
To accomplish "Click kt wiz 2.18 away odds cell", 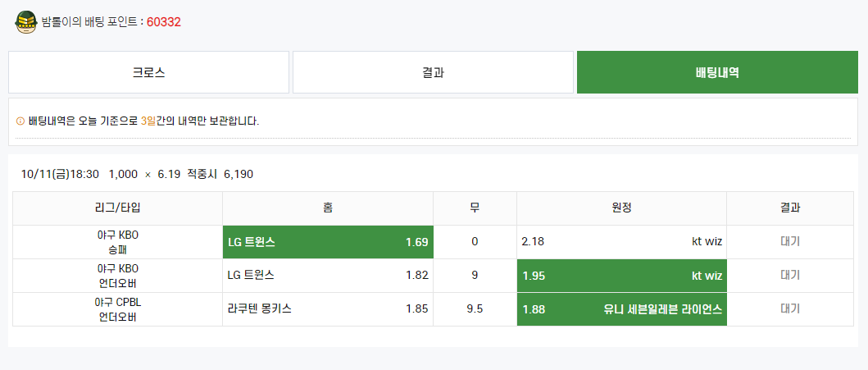I will 621,242.
